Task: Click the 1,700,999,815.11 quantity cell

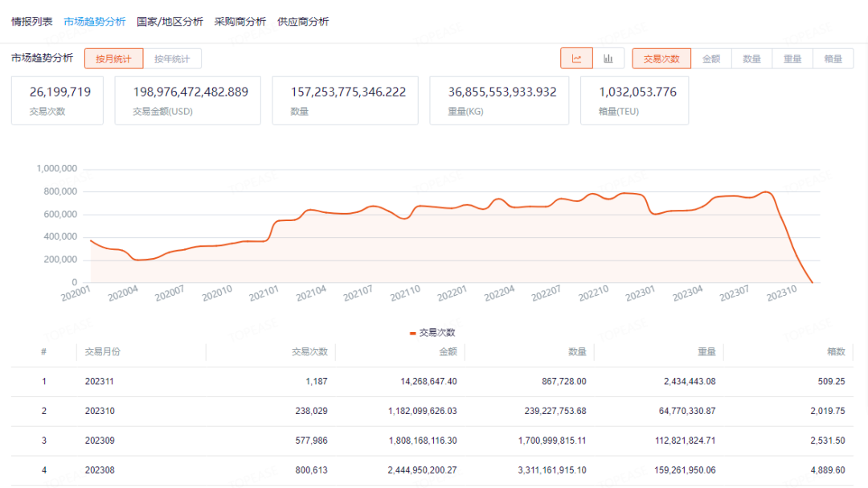Action: coord(552,441)
